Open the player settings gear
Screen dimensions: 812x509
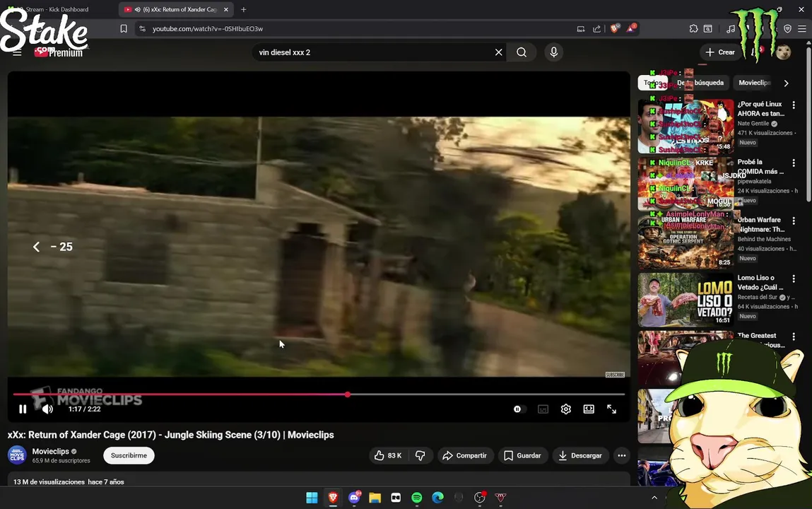point(566,409)
